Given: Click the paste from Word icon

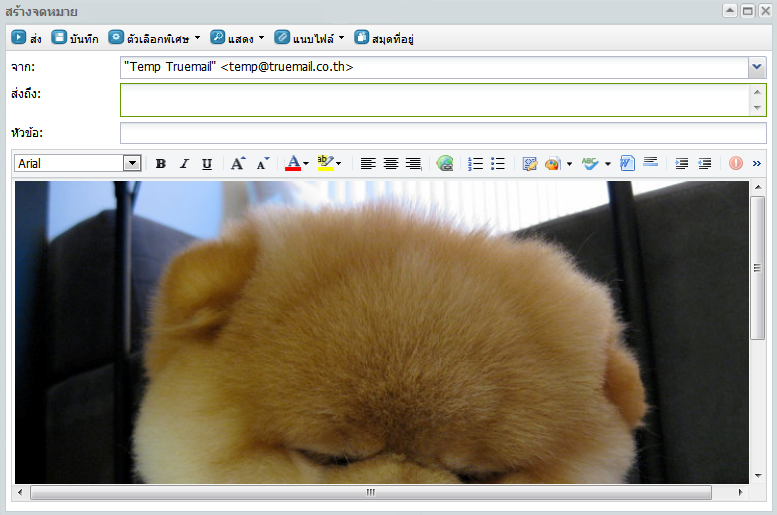Looking at the screenshot, I should (627, 163).
